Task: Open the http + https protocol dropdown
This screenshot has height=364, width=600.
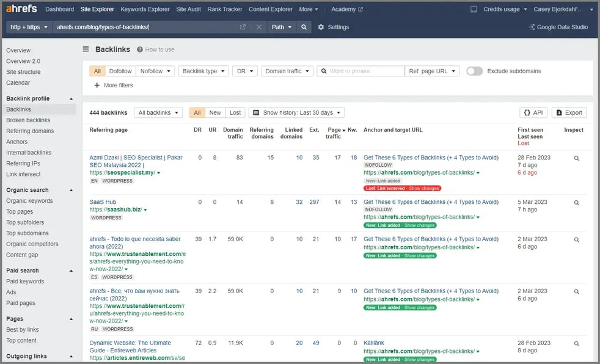Action: 29,27
